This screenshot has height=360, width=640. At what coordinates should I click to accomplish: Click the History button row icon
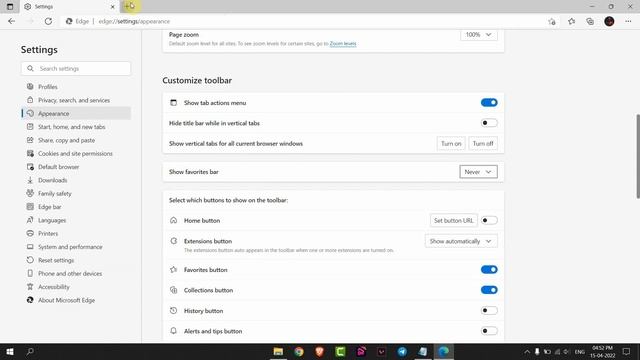pos(173,311)
